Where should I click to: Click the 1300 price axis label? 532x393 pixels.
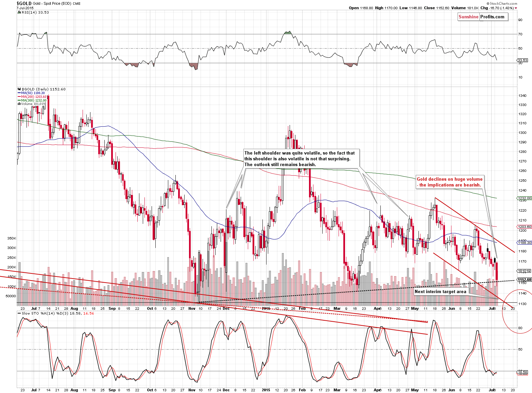coord(522,133)
